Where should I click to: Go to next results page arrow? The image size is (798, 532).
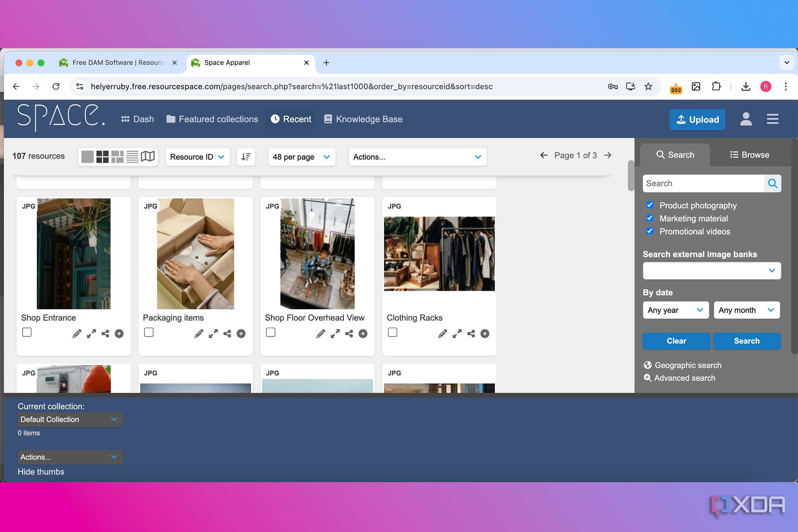pos(608,155)
